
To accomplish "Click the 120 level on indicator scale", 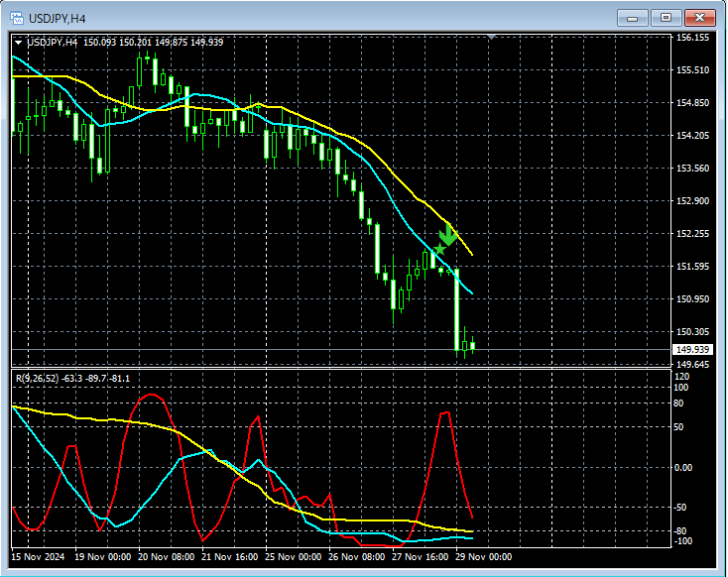I will pos(681,377).
